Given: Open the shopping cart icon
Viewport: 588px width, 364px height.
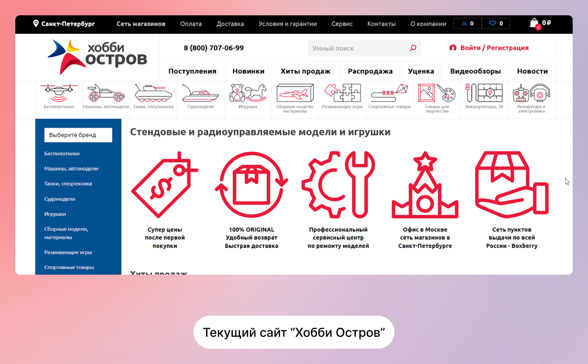Looking at the screenshot, I should [x=534, y=22].
